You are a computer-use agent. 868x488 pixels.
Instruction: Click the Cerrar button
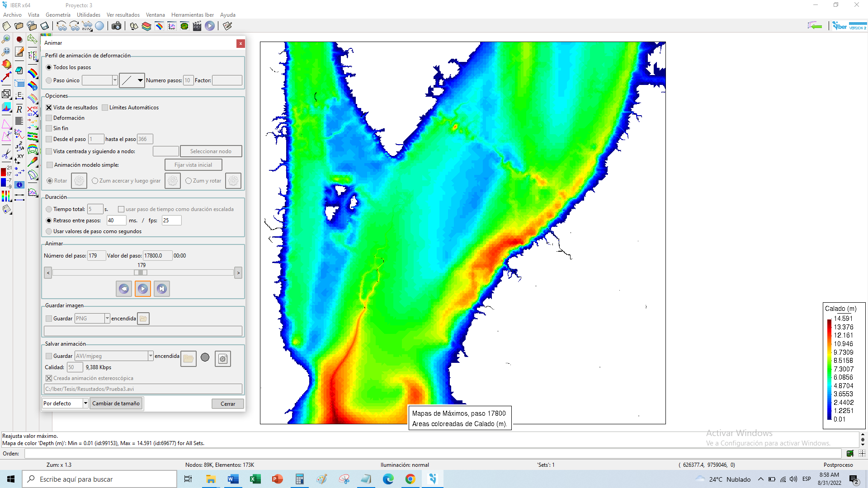pyautogui.click(x=228, y=404)
